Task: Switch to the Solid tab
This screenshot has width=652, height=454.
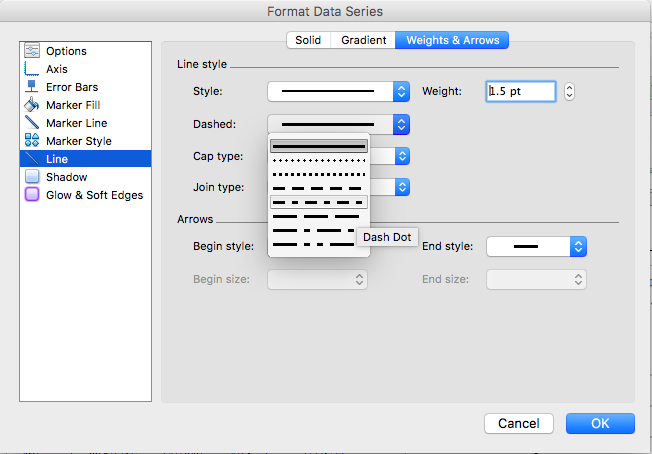Action: click(308, 40)
